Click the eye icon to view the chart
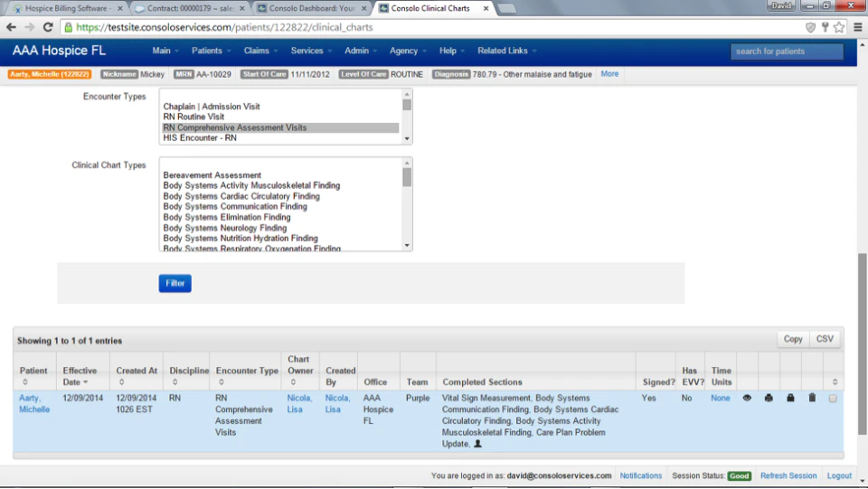 747,398
